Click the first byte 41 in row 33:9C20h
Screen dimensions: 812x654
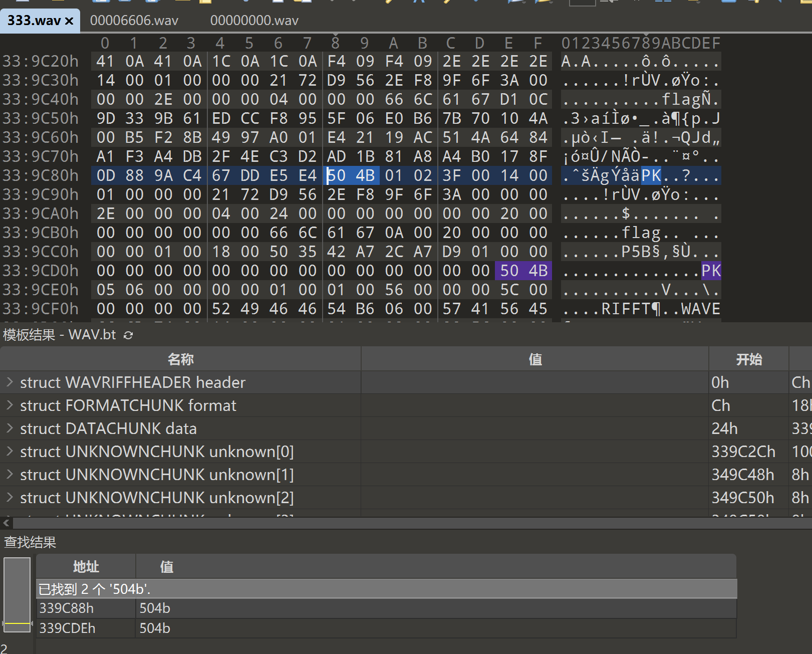pos(105,61)
